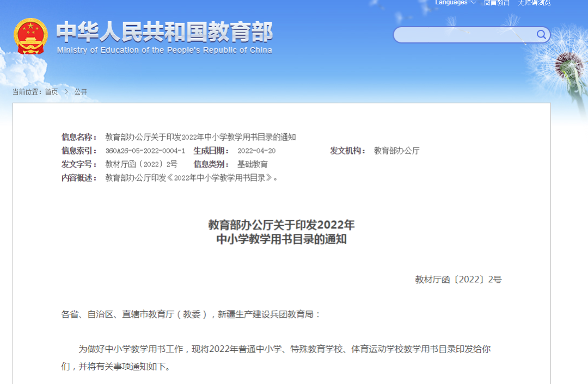This screenshot has height=384, width=588.
Task: Click the 教材厅函〔2022〕2号 document number
Action: (457, 279)
